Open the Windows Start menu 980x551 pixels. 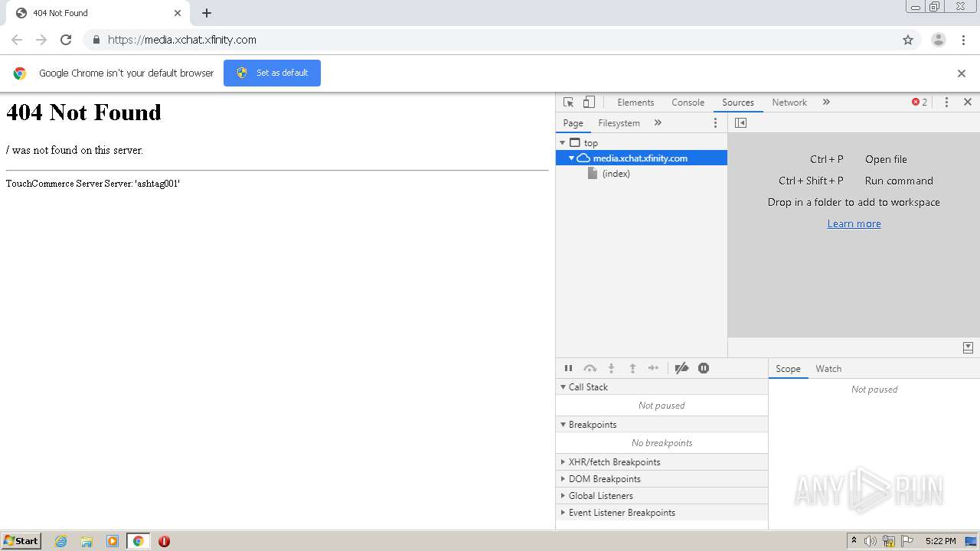coord(21,540)
